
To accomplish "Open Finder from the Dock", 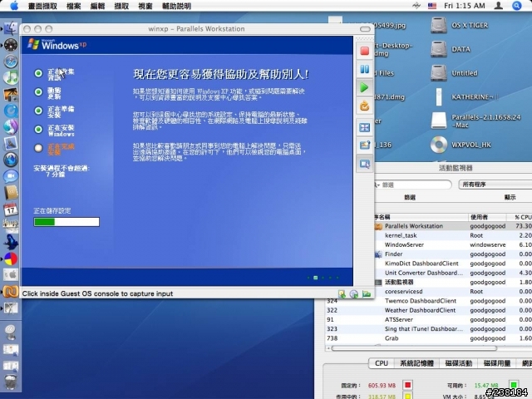I will click(11, 28).
